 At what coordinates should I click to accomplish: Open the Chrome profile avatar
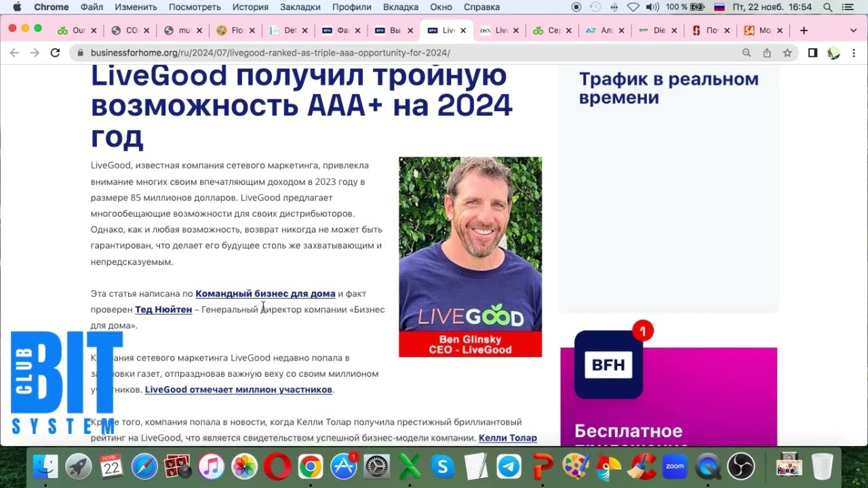coord(834,53)
